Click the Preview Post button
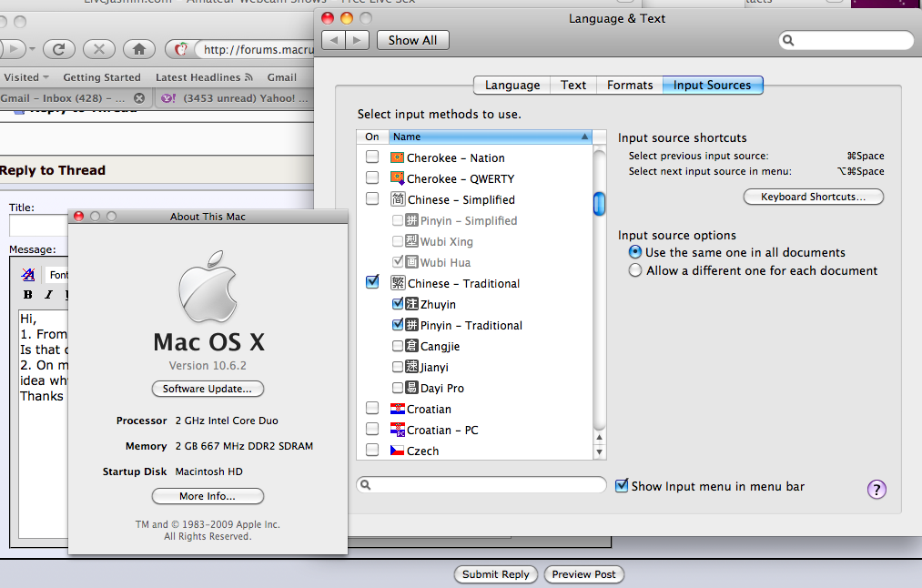Image resolution: width=922 pixels, height=588 pixels. 584,574
